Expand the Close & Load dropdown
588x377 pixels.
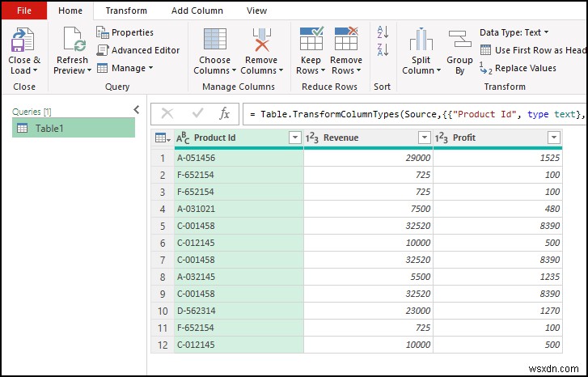[x=36, y=70]
